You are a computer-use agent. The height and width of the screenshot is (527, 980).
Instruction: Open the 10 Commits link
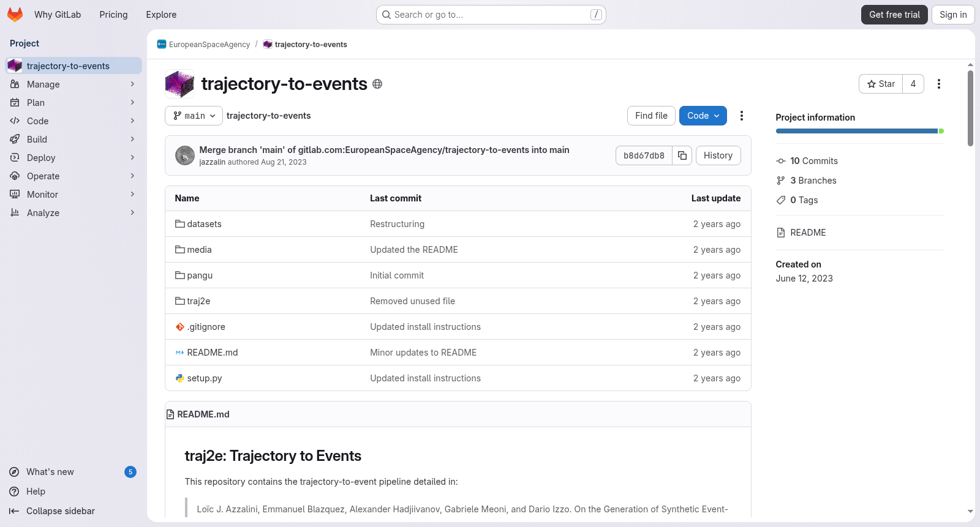coord(814,161)
